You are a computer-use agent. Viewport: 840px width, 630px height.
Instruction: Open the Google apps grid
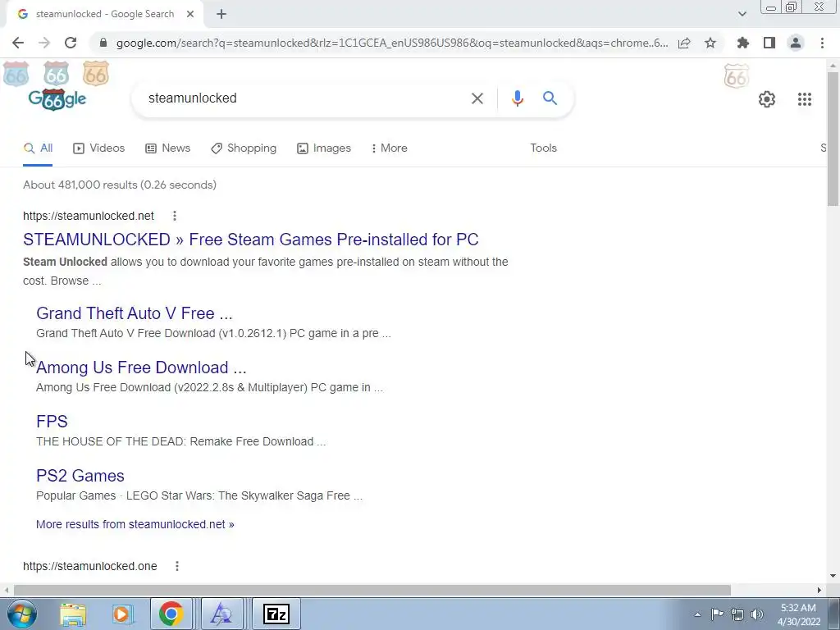pos(804,99)
